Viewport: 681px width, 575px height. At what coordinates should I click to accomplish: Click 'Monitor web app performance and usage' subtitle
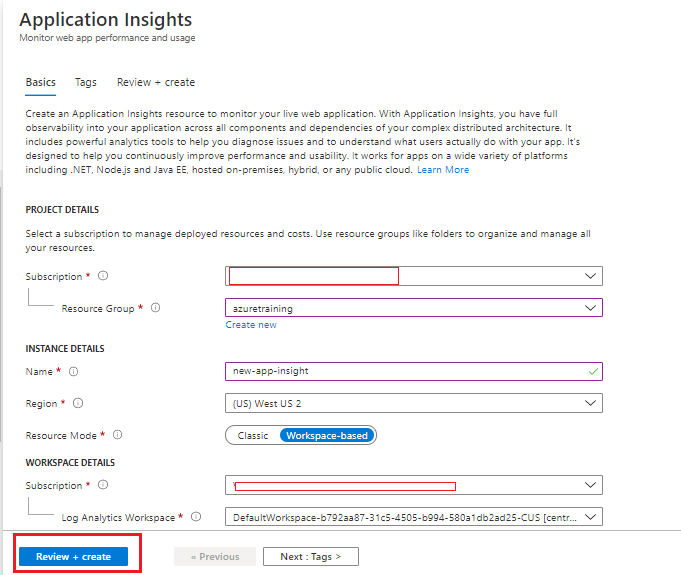tap(107, 38)
